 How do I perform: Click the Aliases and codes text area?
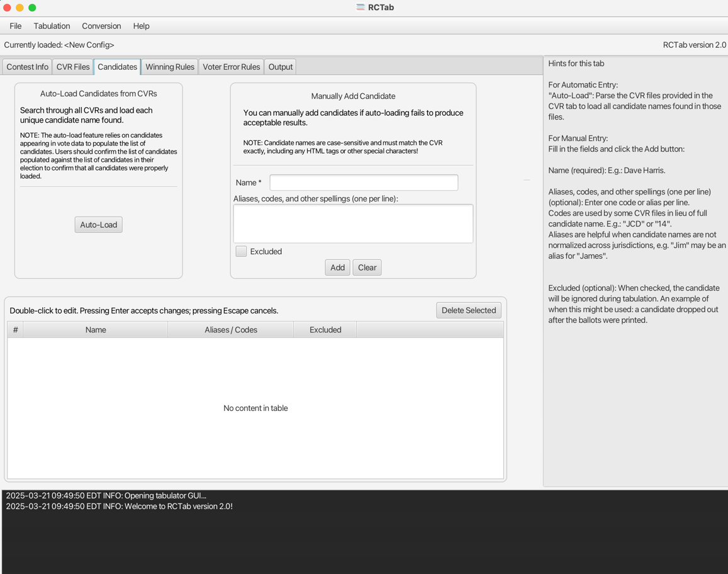[354, 224]
